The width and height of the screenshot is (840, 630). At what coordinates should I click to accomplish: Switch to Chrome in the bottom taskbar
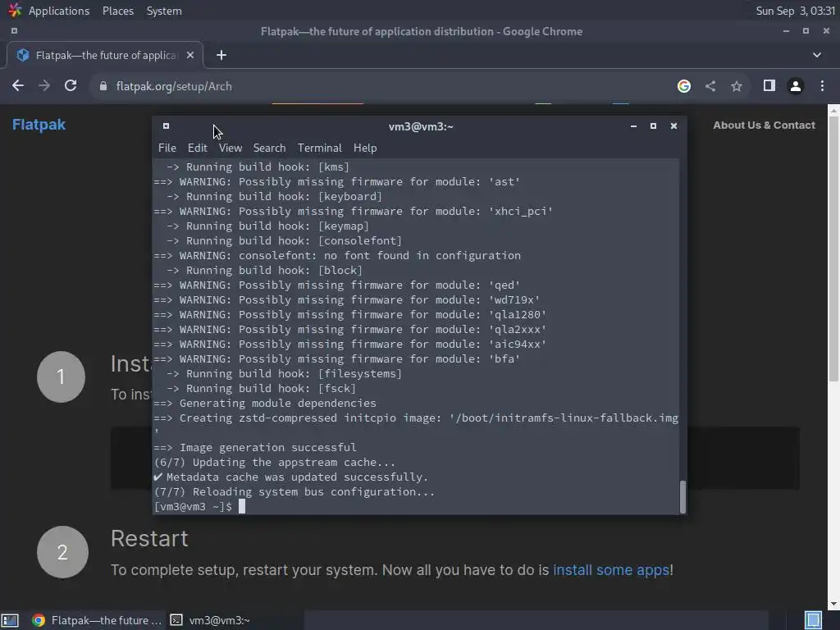click(97, 620)
